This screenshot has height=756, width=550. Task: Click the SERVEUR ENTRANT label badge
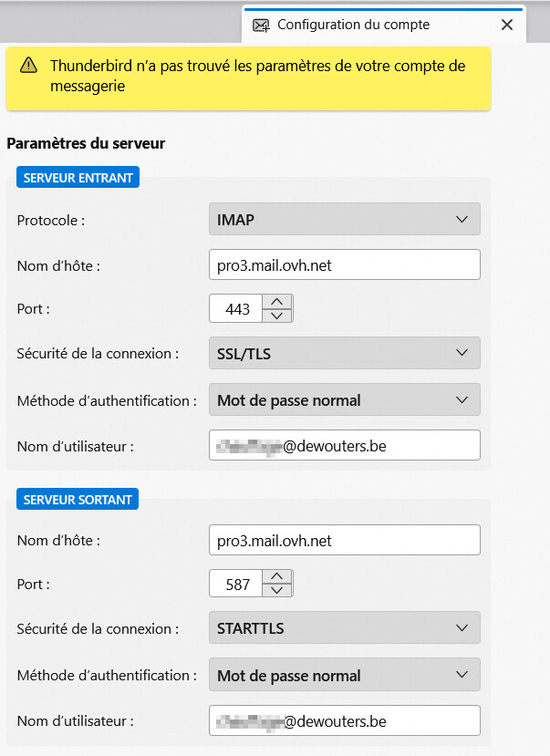[78, 178]
